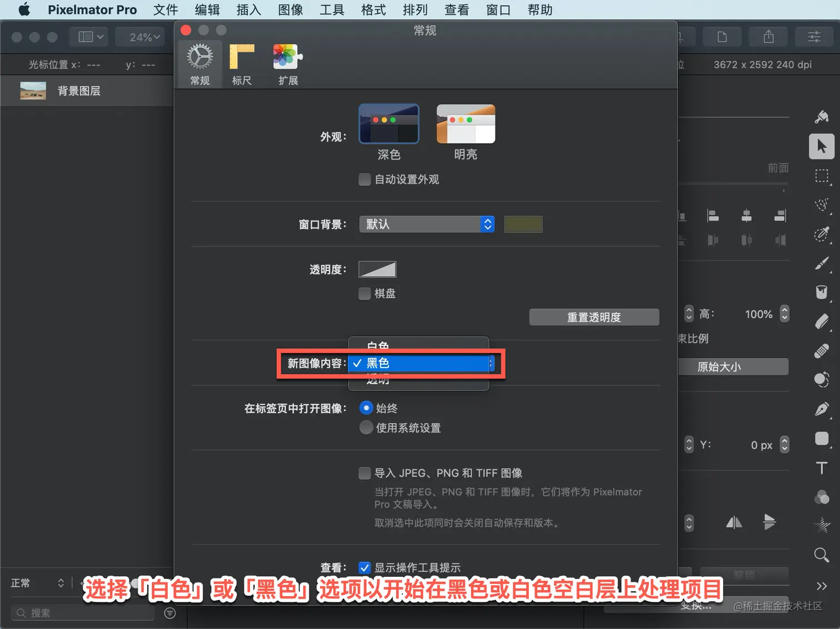Click the flip vertical icon
This screenshot has height=629, width=840.
pyautogui.click(x=769, y=522)
